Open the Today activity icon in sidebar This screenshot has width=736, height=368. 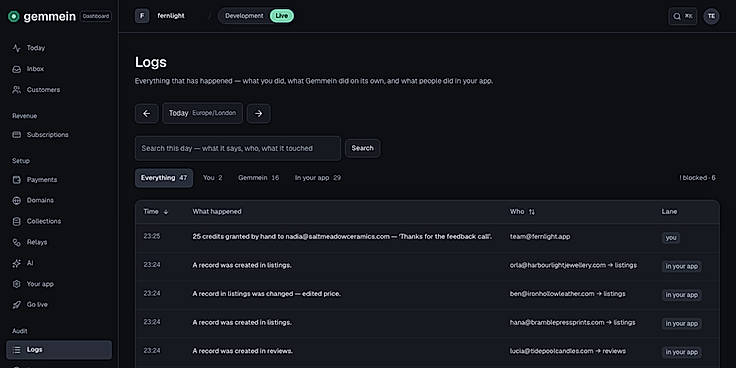tap(16, 48)
